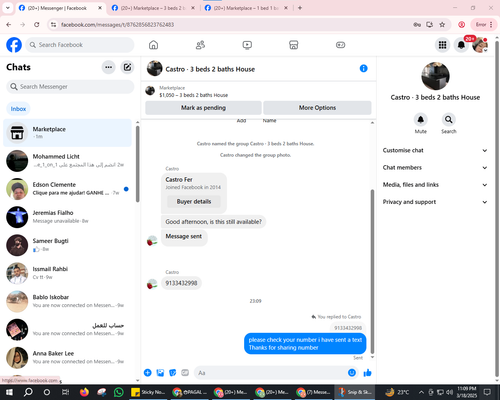
Task: Start a new message with compose icon
Action: (x=127, y=67)
